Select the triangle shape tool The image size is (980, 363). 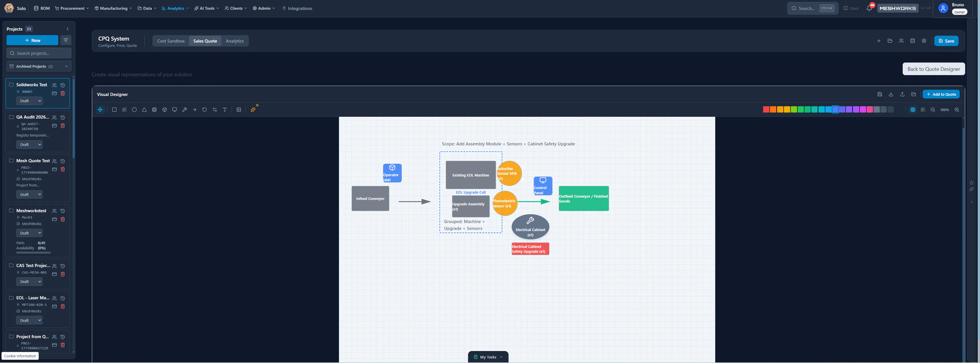[x=144, y=110]
